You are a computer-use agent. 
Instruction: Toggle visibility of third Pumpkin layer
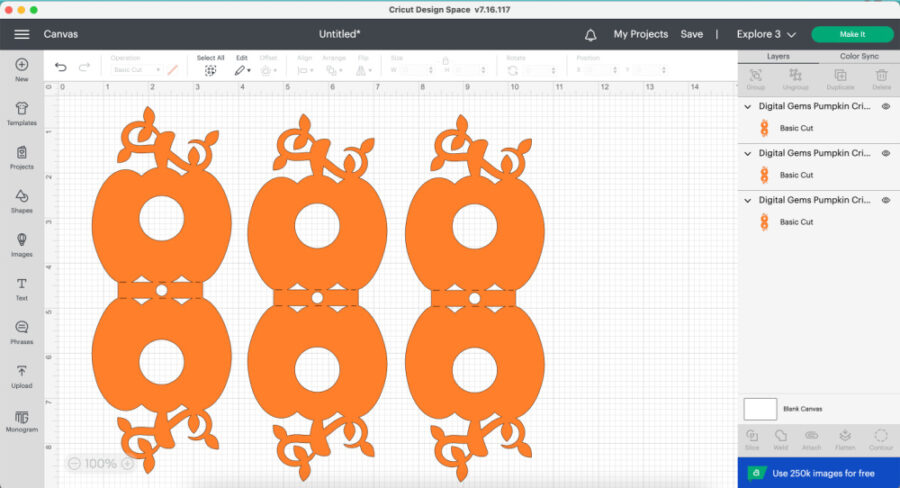[885, 200]
